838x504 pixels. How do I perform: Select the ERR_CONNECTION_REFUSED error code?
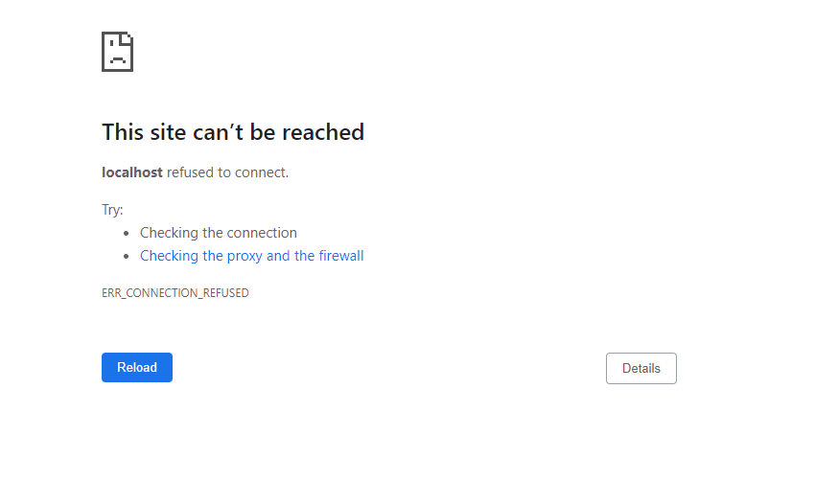pos(175,293)
